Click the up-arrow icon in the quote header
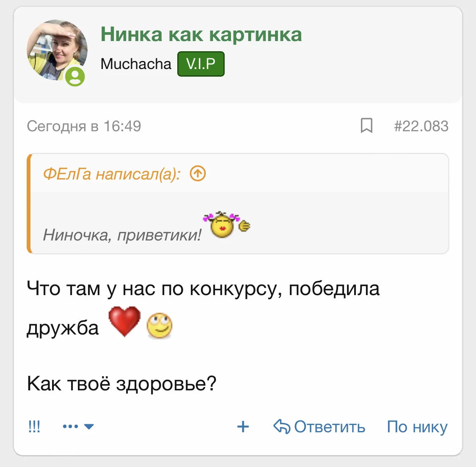This screenshot has height=467, width=476. pos(198,174)
